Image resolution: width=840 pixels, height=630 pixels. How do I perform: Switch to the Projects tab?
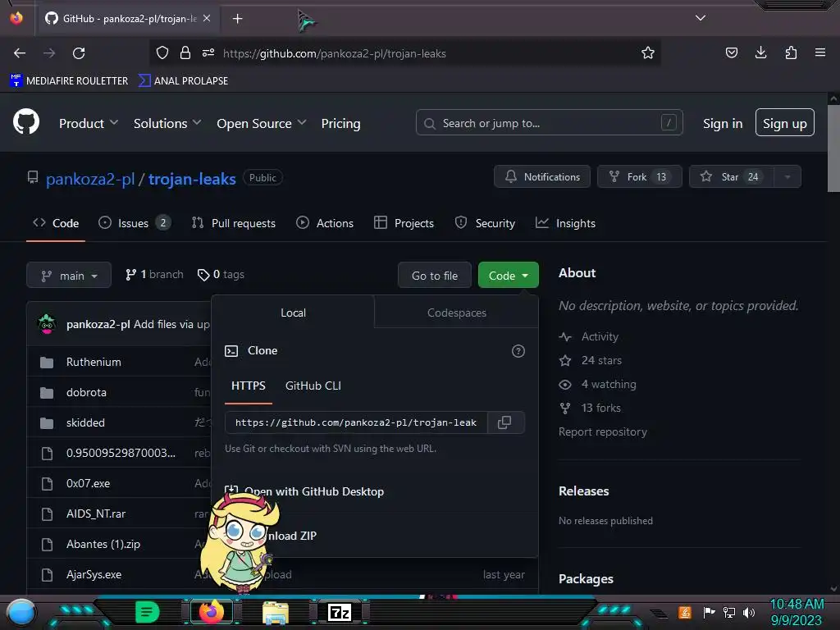tap(404, 223)
